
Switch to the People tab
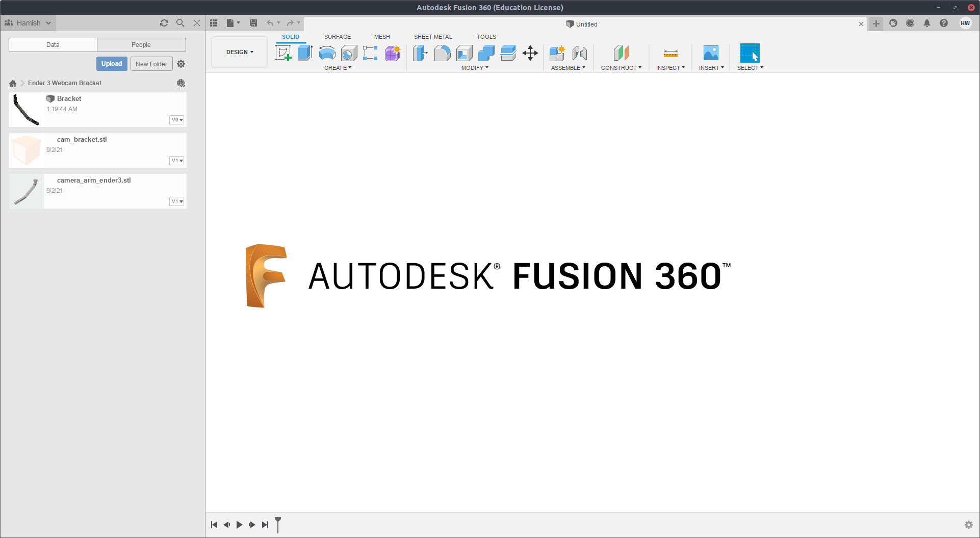click(x=141, y=45)
